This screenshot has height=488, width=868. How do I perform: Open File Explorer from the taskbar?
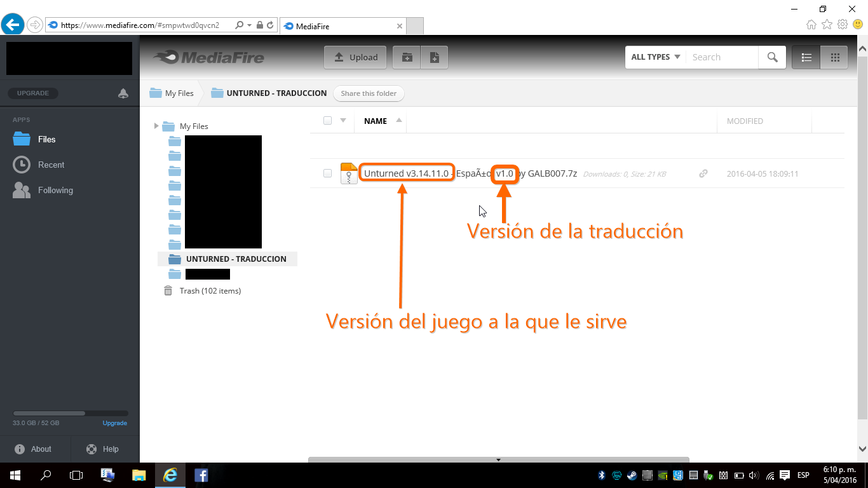(x=139, y=475)
